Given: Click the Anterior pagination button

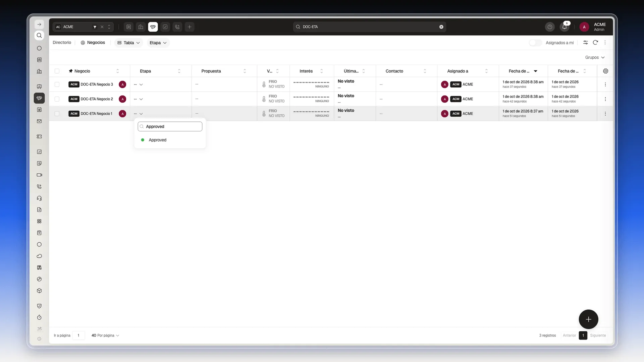Looking at the screenshot, I should (569, 336).
